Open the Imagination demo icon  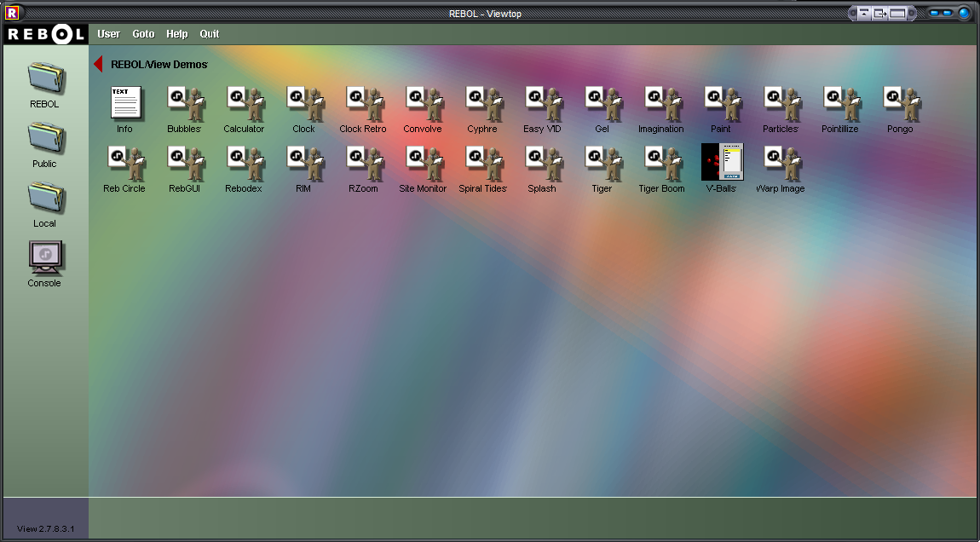point(662,103)
